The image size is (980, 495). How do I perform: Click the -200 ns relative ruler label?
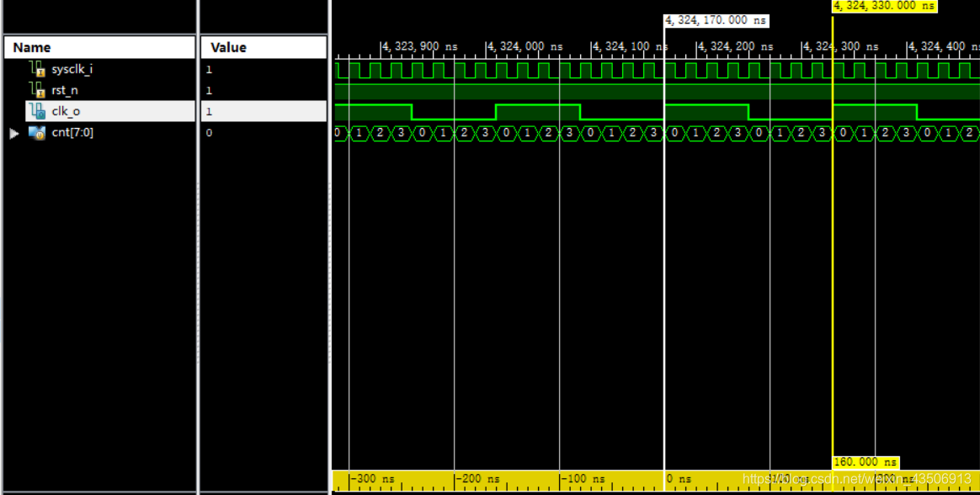(x=477, y=479)
